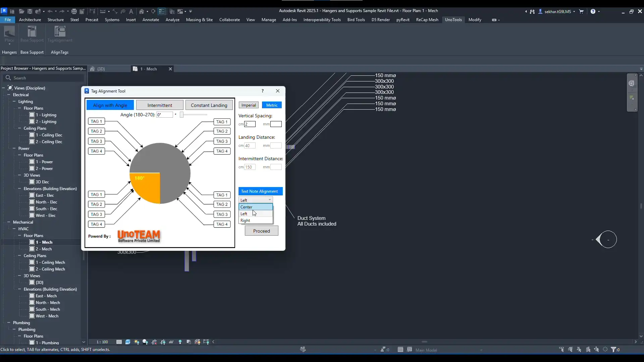Pick Right from text alignment dropdown

click(x=256, y=221)
